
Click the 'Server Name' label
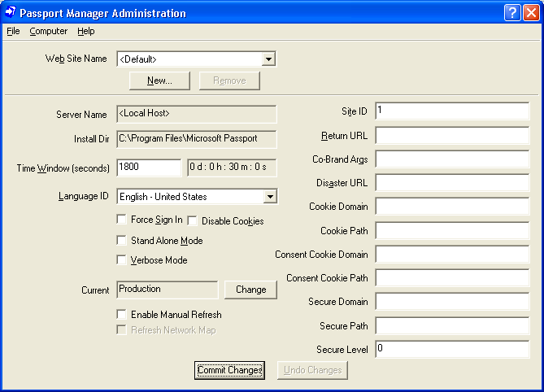81,115
